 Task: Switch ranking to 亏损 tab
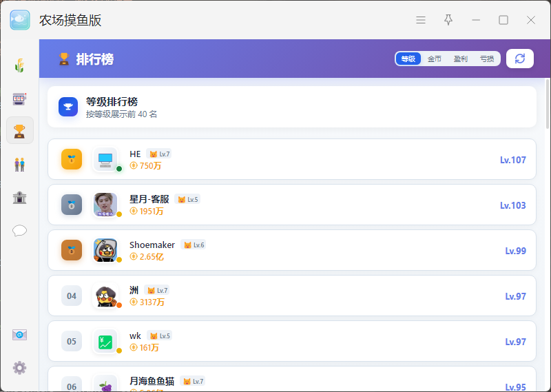[487, 59]
